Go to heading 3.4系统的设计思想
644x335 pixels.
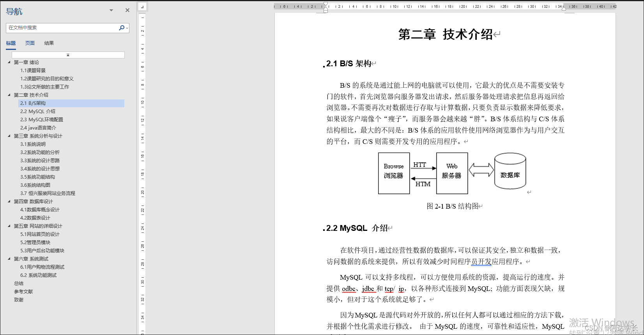click(x=40, y=169)
